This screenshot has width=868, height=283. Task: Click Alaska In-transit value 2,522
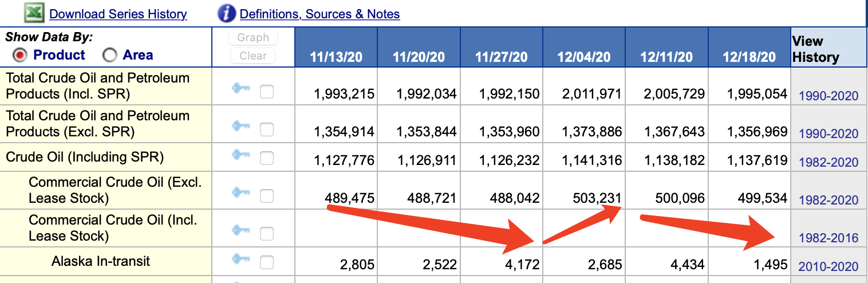(x=440, y=265)
